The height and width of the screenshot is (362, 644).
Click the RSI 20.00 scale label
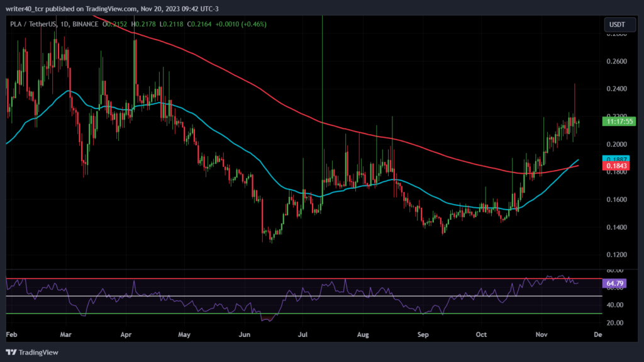(x=615, y=323)
